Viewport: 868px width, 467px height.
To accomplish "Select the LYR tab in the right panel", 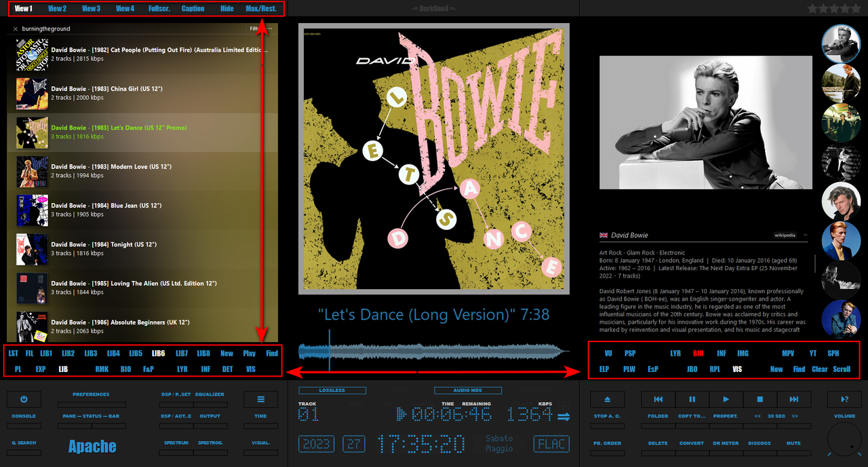I will tap(675, 354).
